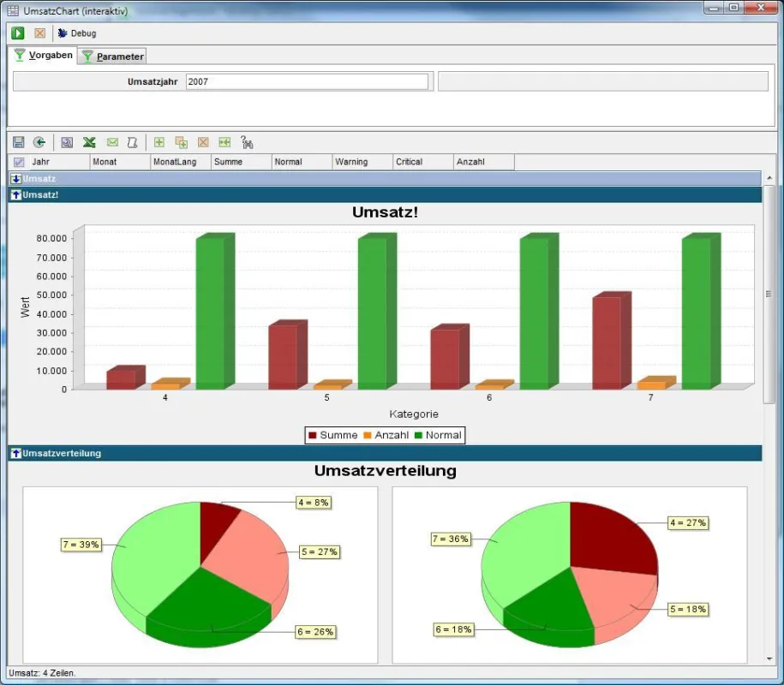Click the green back arrow icon
784x685 pixels.
[x=39, y=142]
